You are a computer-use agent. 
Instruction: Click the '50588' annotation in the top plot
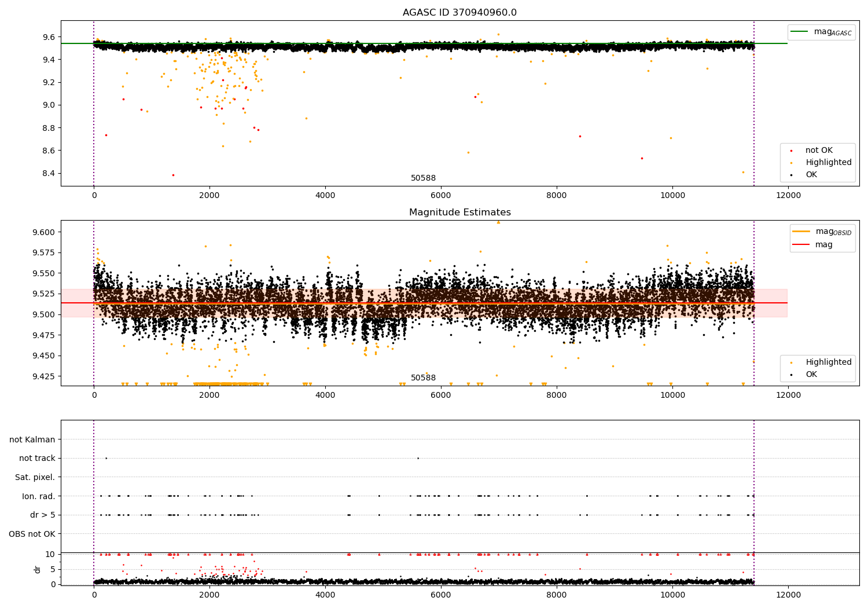pos(423,178)
